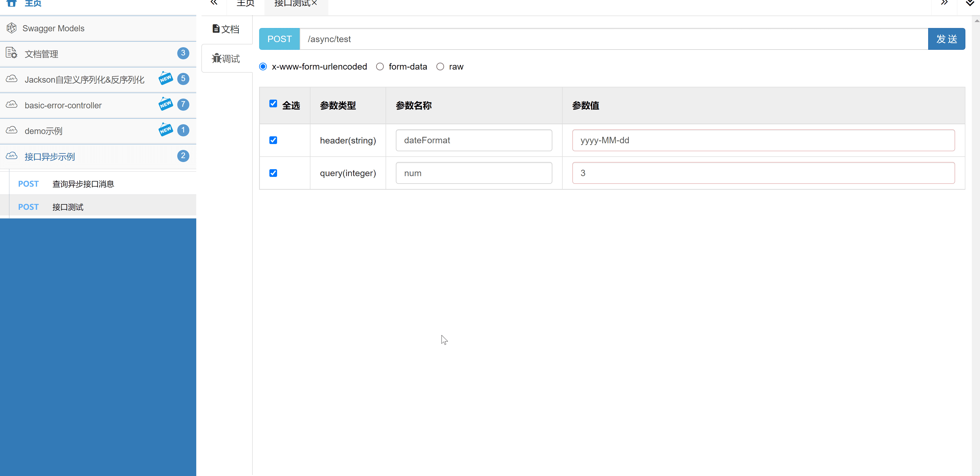Click the count badge 2 on 接口异步示例
The height and width of the screenshot is (476, 980).
(183, 156)
